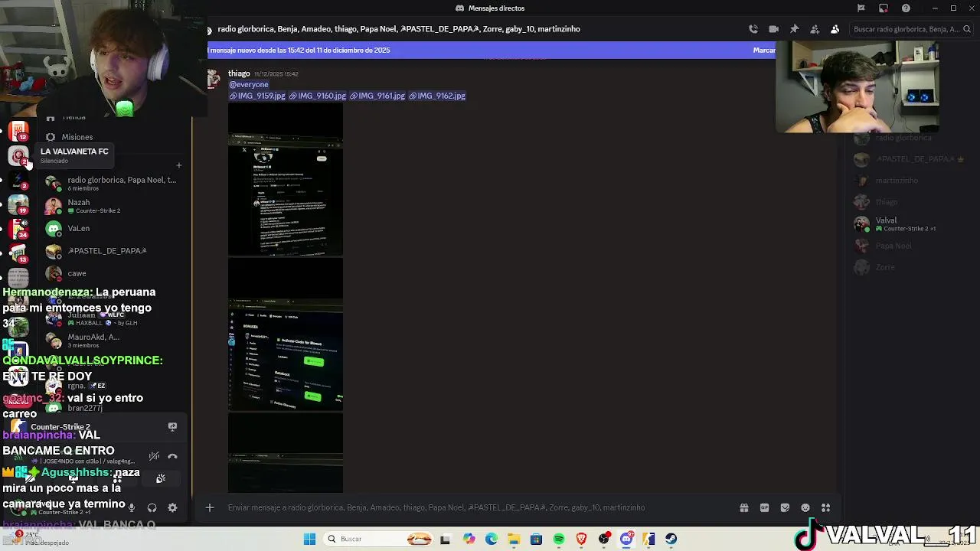Open pinned messages
The height and width of the screenshot is (551, 980).
(x=794, y=29)
